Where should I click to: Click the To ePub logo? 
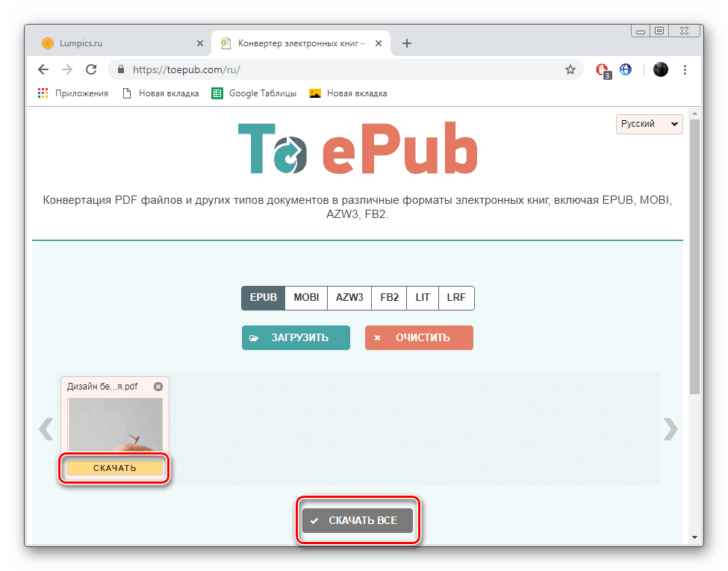pyautogui.click(x=358, y=148)
